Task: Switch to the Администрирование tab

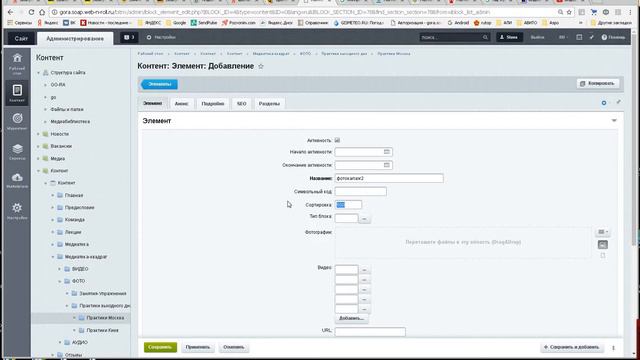Action: click(x=75, y=38)
